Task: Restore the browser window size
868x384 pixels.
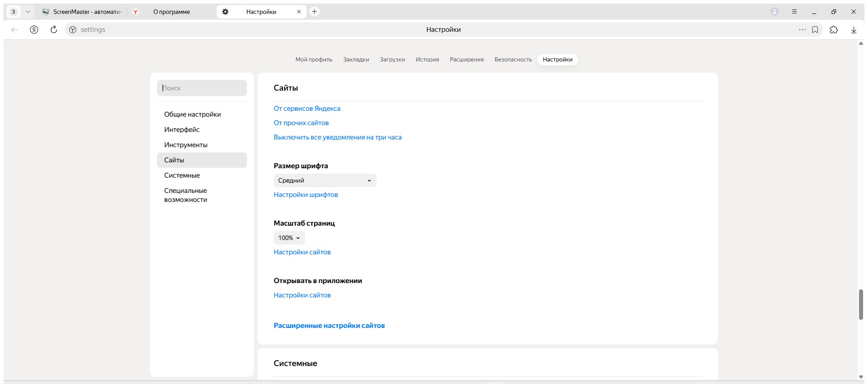Action: 834,12
